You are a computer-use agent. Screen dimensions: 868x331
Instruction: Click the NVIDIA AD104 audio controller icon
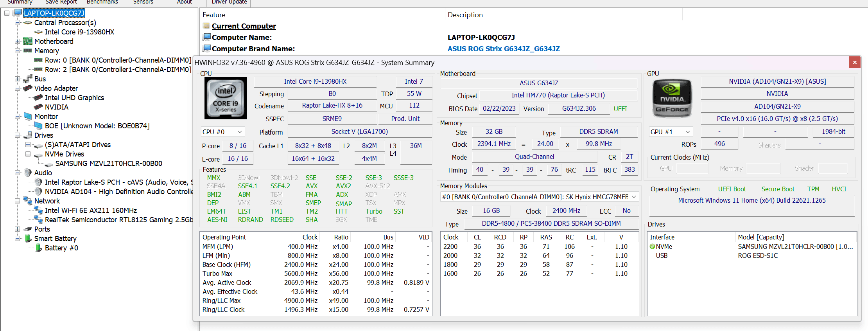38,191
